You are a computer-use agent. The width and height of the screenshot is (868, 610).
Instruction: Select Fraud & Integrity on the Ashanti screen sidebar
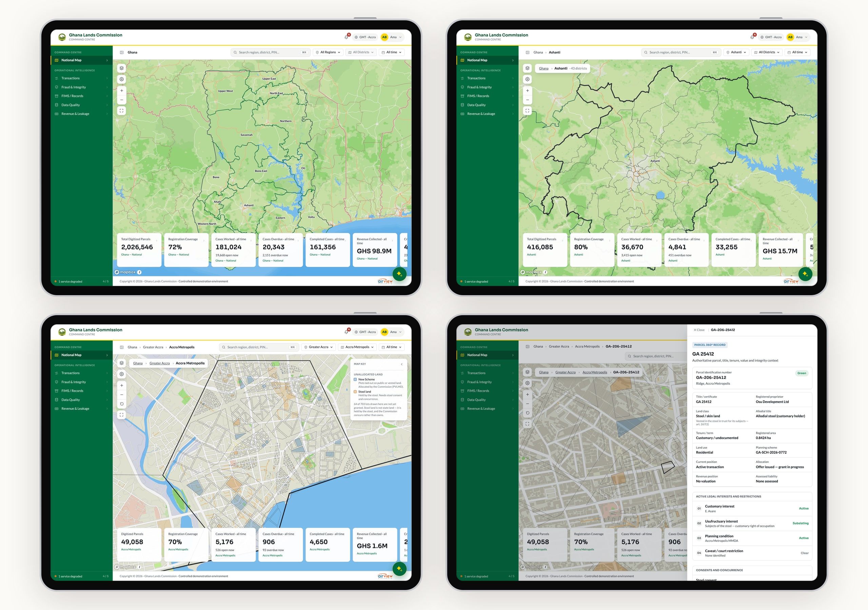(x=487, y=87)
